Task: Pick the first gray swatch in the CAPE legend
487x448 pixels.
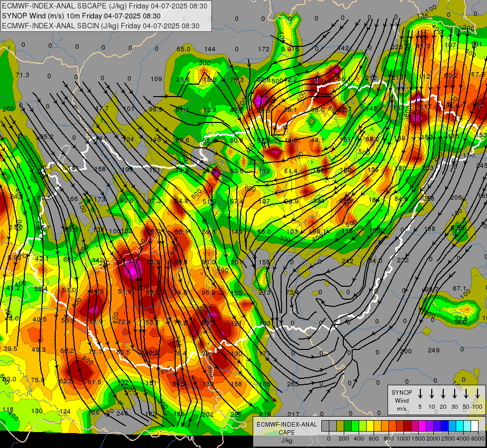Action: [325, 426]
